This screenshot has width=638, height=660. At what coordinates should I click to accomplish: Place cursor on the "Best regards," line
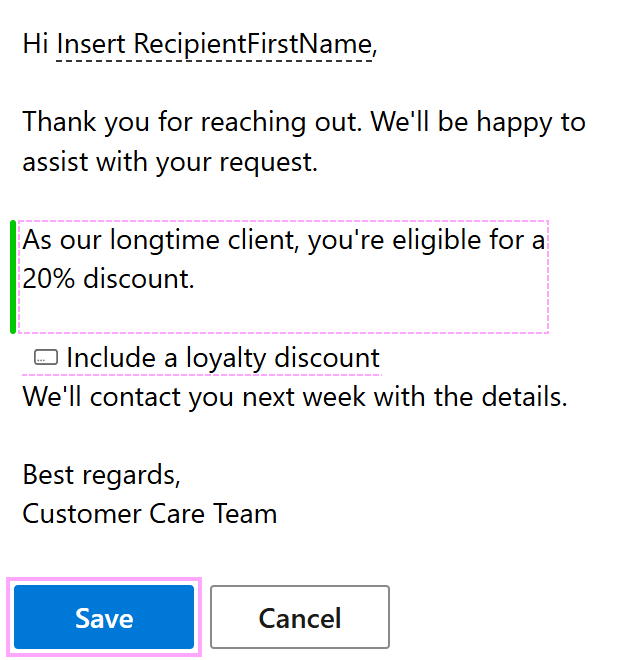(x=101, y=475)
